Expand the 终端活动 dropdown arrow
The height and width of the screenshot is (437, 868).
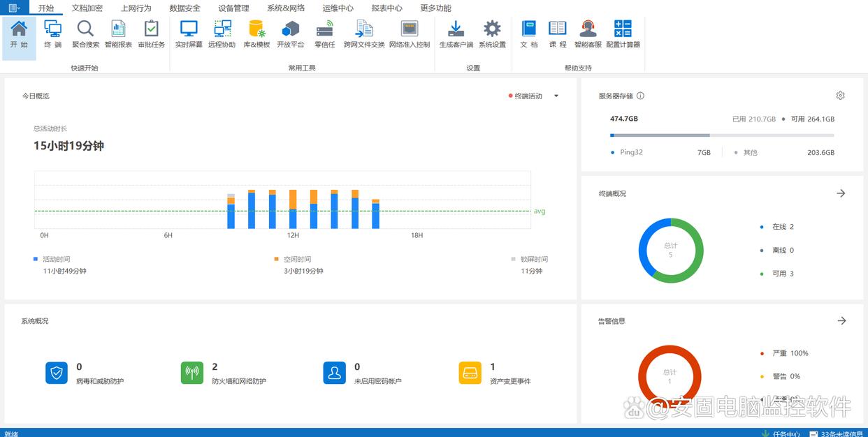point(556,96)
